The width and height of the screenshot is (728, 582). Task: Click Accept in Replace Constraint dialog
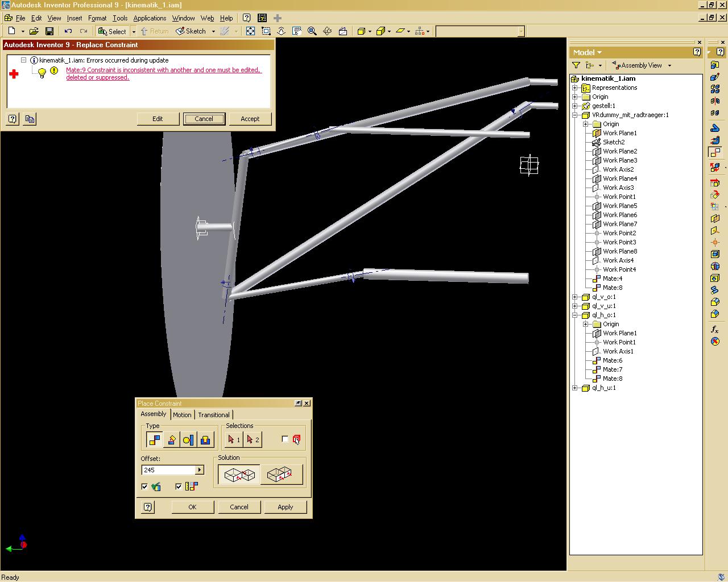[250, 119]
